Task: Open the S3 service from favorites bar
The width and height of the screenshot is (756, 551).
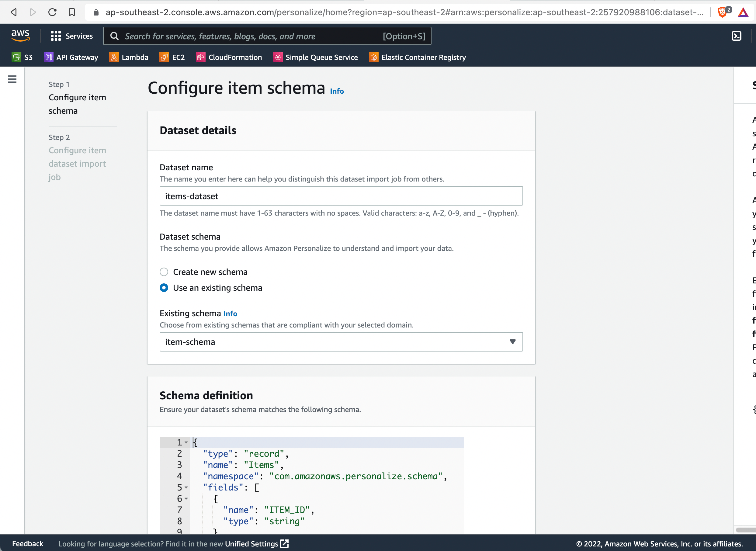Action: pos(22,57)
